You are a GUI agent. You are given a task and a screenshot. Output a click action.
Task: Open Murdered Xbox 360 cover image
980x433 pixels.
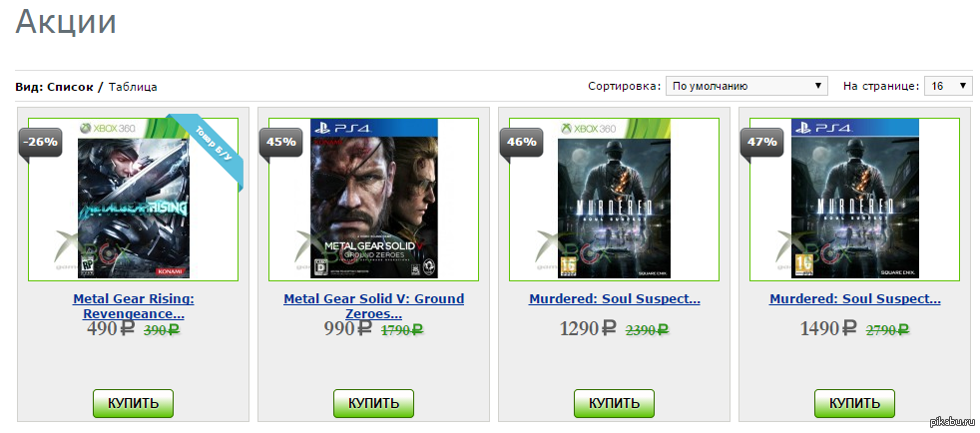point(615,199)
